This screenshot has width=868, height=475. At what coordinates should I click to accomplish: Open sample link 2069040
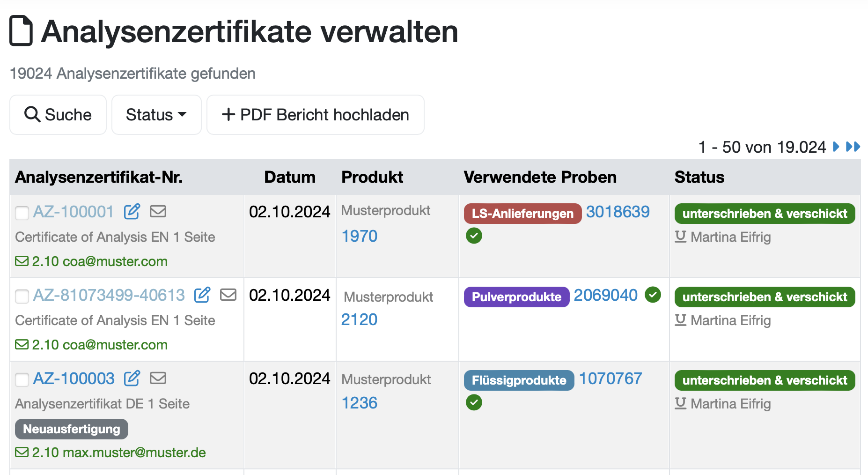[x=606, y=295]
